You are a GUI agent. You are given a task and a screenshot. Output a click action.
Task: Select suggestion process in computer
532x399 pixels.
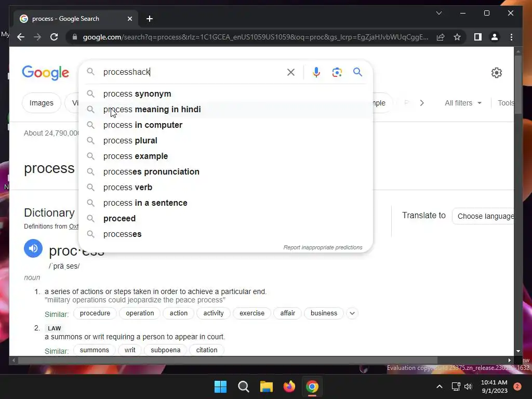[x=225, y=125]
